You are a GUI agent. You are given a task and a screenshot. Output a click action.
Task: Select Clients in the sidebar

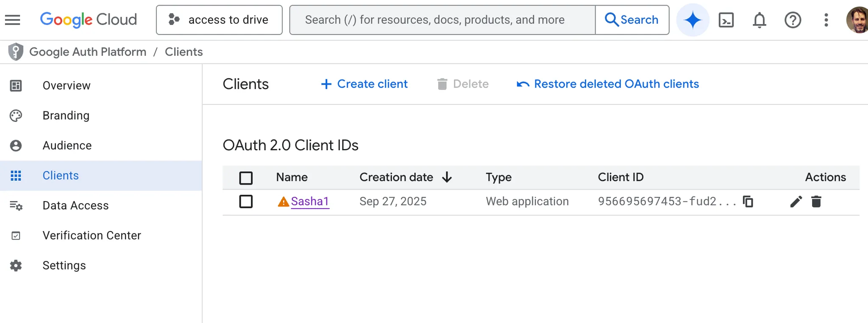pyautogui.click(x=101, y=176)
